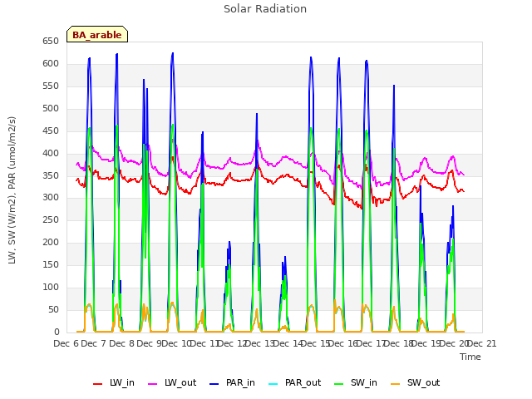Click the y-axis title LW, SW, PAR

(x=12, y=190)
